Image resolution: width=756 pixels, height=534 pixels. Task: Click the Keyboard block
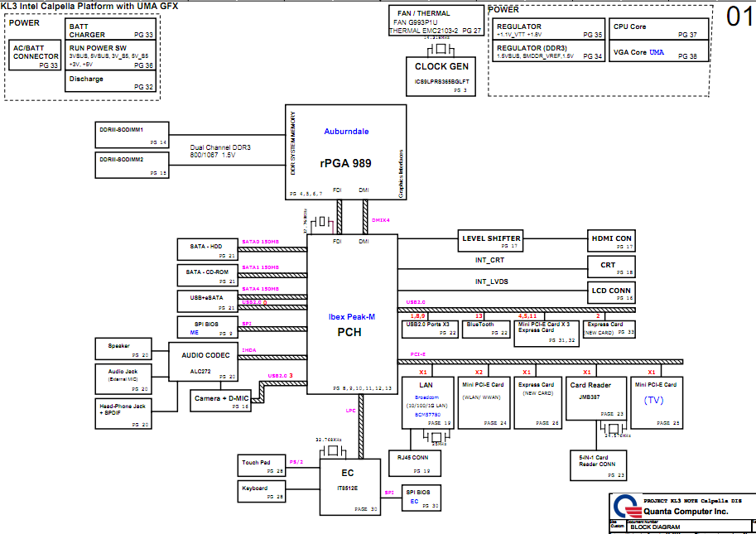(x=262, y=491)
